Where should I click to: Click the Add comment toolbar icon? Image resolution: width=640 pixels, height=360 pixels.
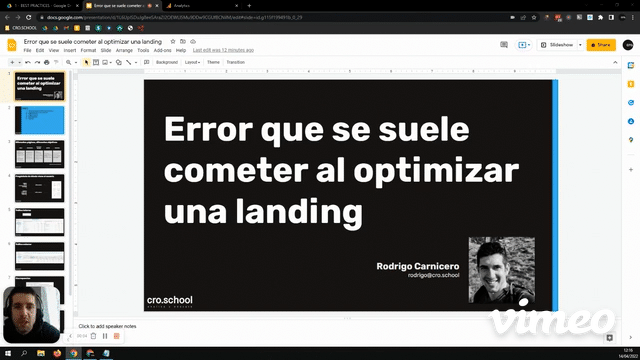[x=147, y=62]
